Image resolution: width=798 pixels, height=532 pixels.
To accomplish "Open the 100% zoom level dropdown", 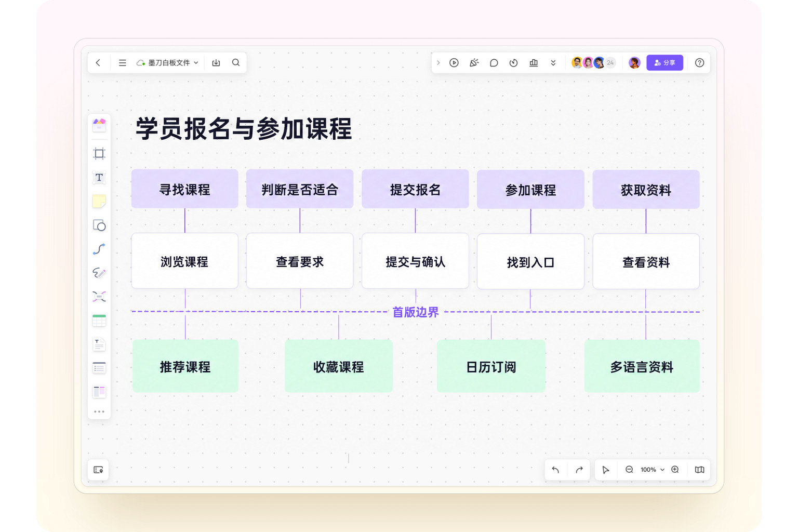I will 653,470.
